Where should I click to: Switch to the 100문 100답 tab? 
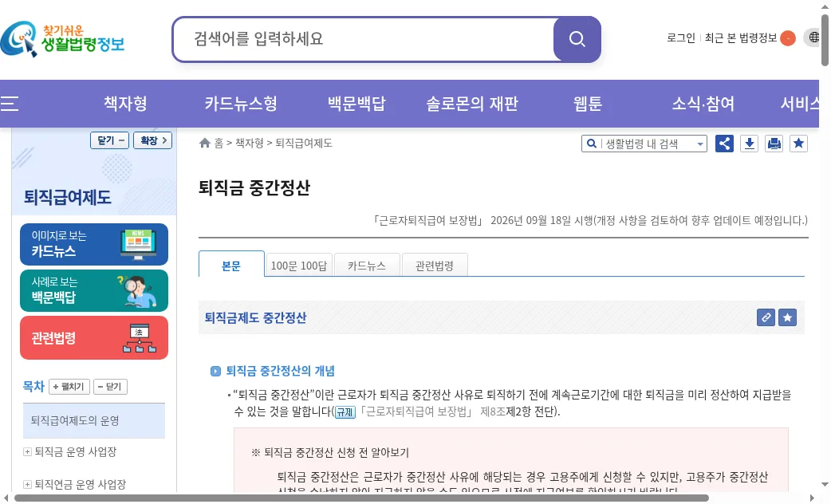point(299,265)
